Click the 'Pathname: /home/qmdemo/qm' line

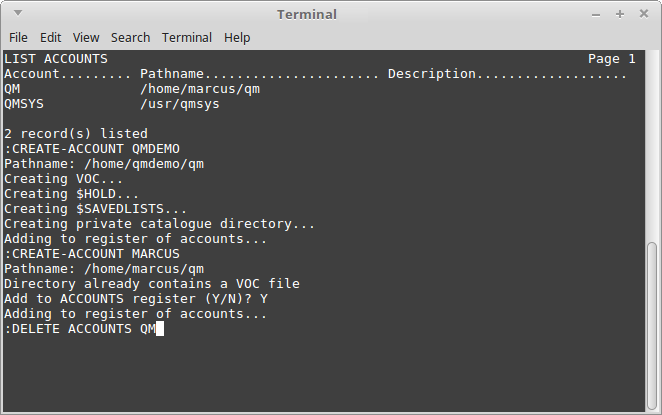(x=104, y=164)
